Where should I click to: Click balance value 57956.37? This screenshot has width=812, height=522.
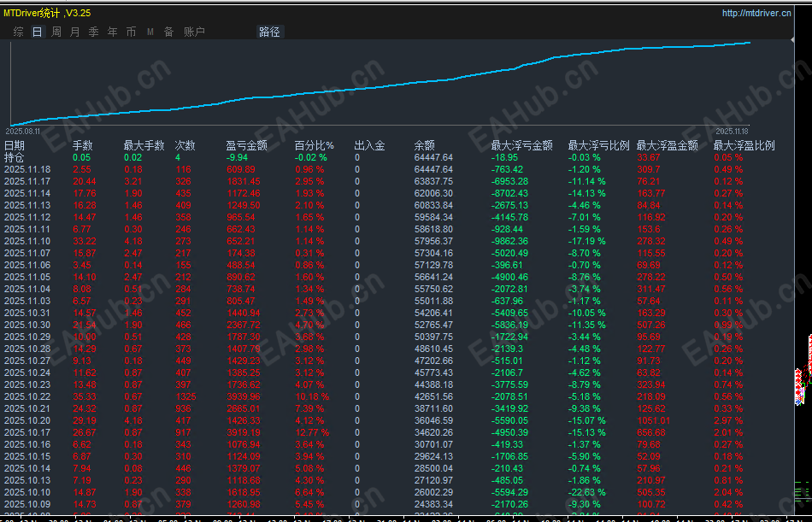click(433, 241)
